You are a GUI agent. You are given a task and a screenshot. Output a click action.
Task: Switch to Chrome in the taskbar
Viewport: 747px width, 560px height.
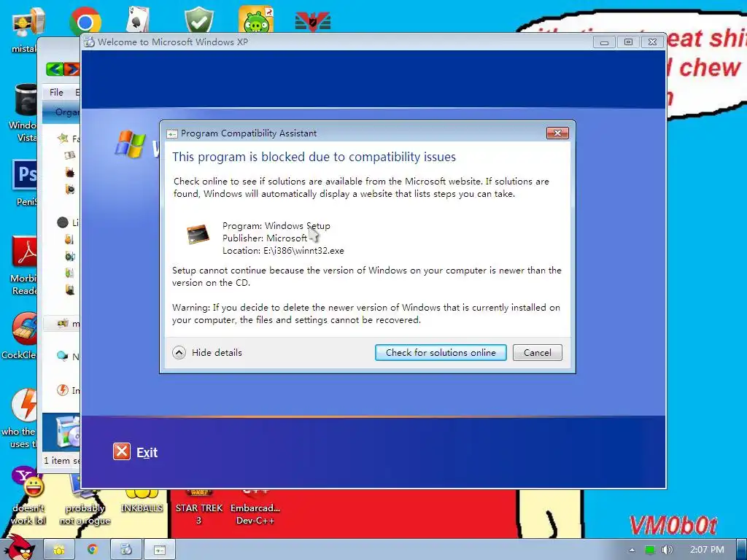93,550
